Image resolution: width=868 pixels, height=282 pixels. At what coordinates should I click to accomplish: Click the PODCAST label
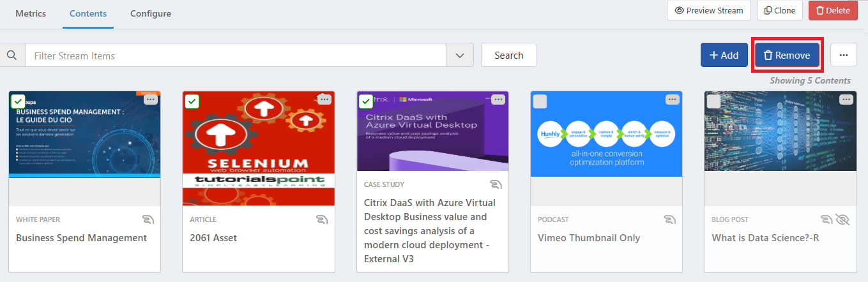(x=553, y=219)
